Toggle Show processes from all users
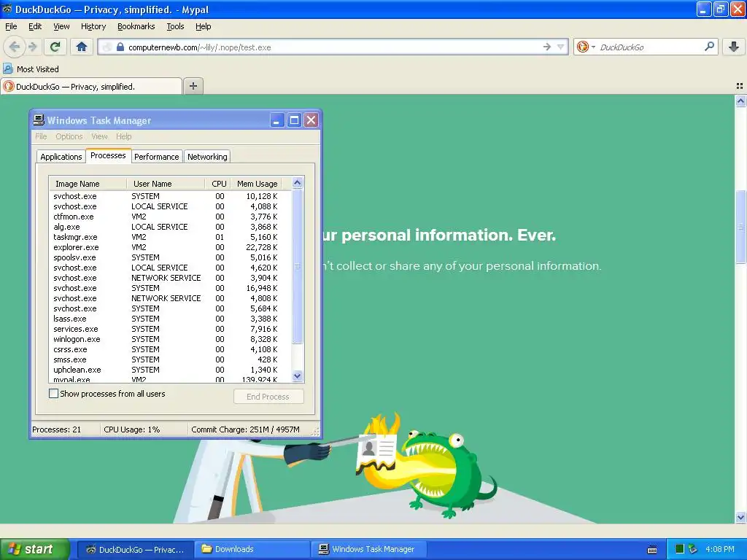This screenshot has height=560, width=747. pyautogui.click(x=54, y=394)
